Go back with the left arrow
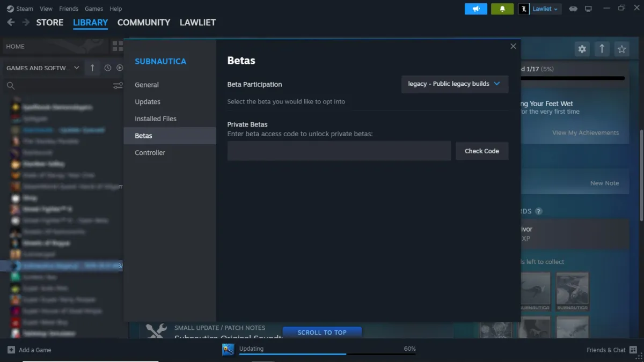The image size is (644, 362). coord(11,23)
